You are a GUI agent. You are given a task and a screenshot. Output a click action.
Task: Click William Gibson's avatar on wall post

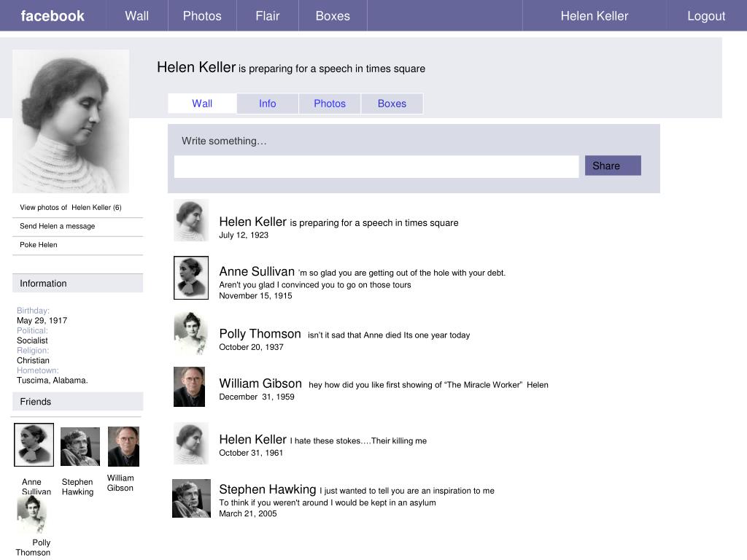point(189,386)
